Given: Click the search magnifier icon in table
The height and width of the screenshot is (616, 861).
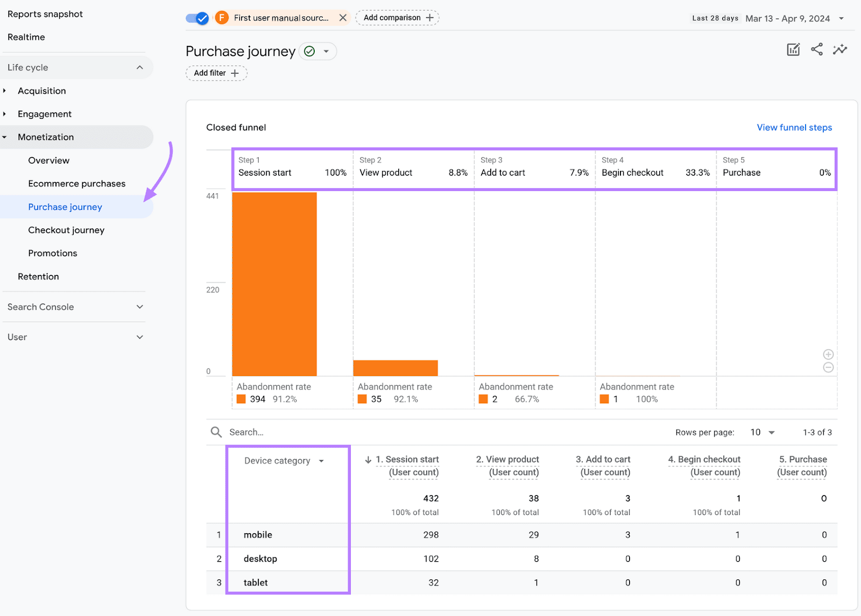Looking at the screenshot, I should point(216,432).
